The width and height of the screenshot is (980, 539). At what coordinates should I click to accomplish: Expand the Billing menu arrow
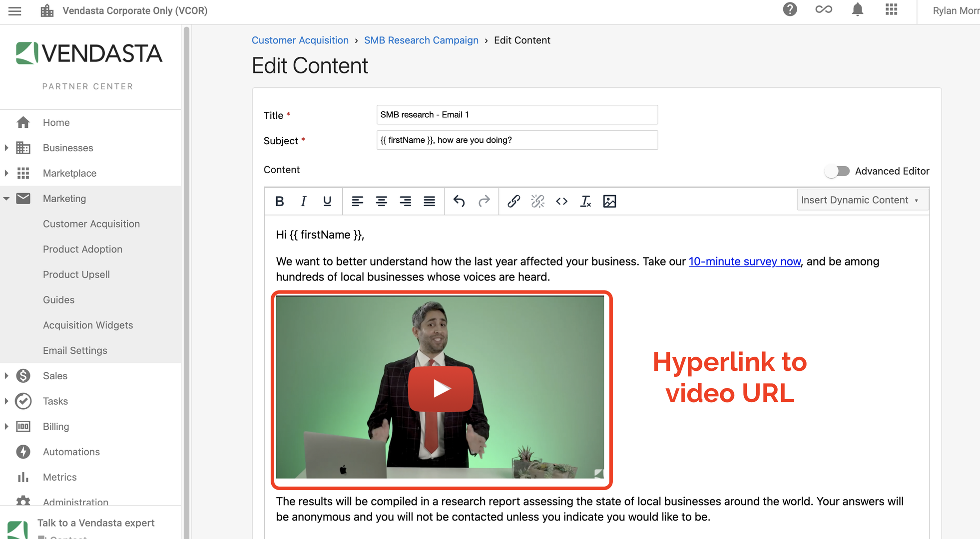(x=6, y=427)
